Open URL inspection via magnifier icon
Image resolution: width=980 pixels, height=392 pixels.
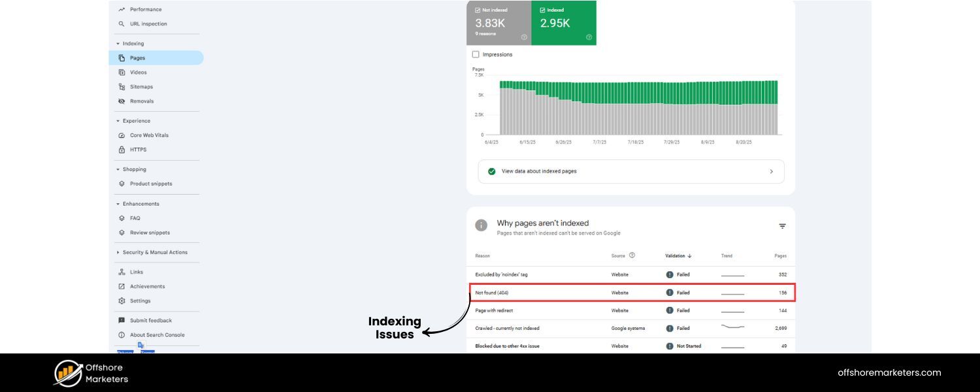pos(121,24)
